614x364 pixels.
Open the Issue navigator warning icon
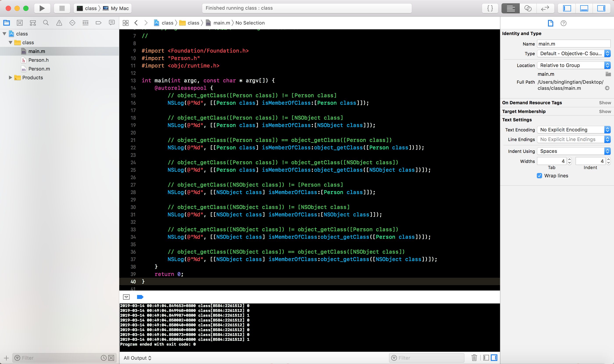click(x=59, y=23)
